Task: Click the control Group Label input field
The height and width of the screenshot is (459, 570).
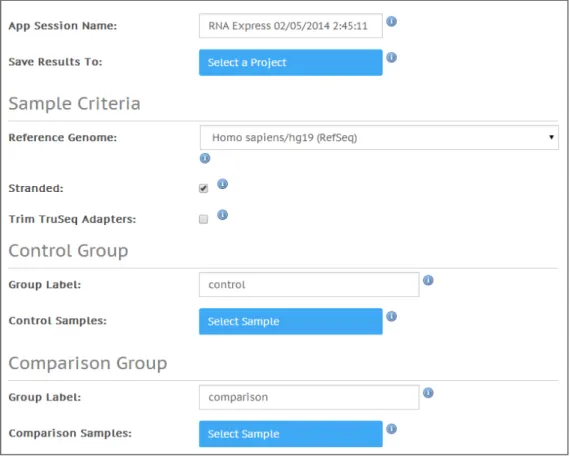Action: pyautogui.click(x=309, y=285)
